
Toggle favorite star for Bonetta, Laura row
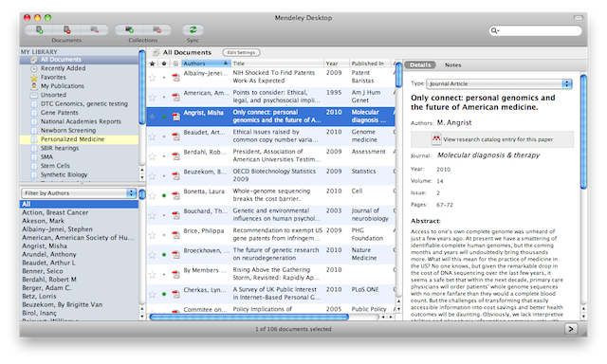pos(152,195)
